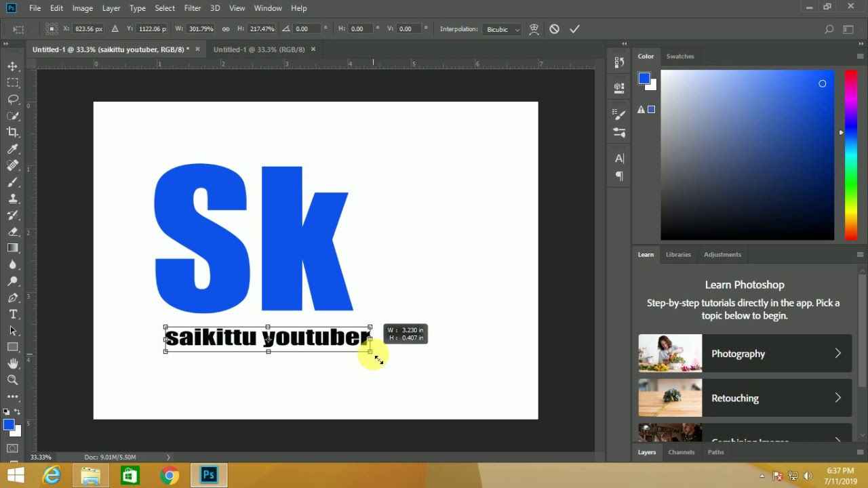The width and height of the screenshot is (868, 488).
Task: Open the Interpolation Bicubic dropdown
Action: point(502,29)
